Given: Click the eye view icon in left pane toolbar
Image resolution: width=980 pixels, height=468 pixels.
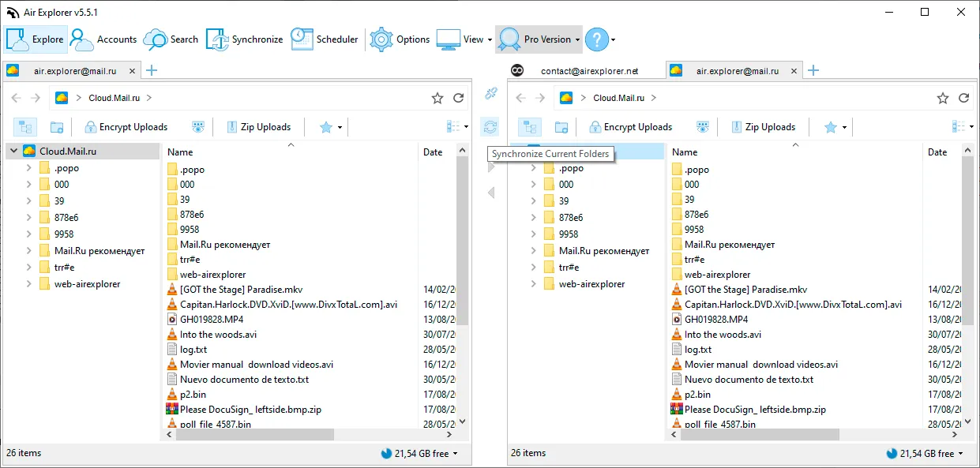Looking at the screenshot, I should point(198,127).
